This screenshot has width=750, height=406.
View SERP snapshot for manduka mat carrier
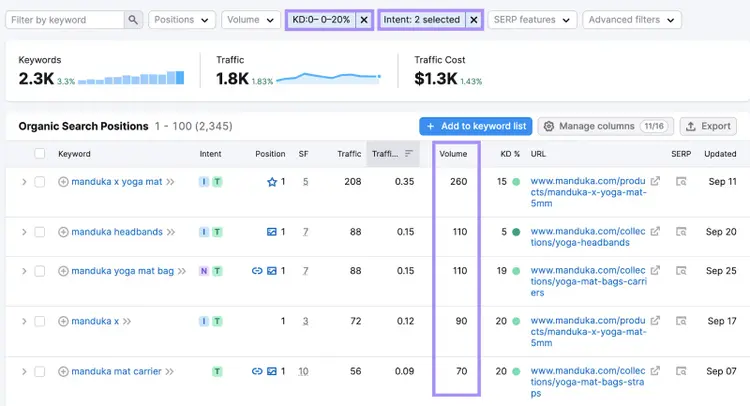[681, 372]
